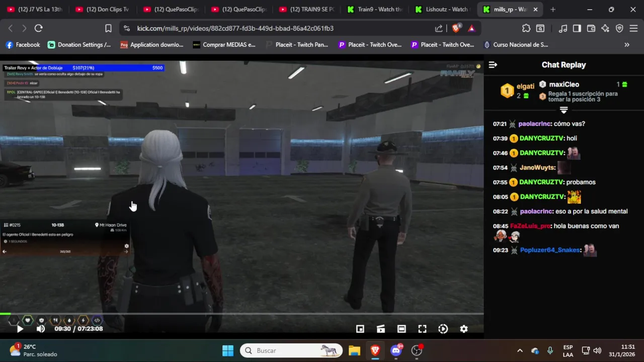Seek on the video progress bar
The width and height of the screenshot is (644, 362).
[x=242, y=314]
